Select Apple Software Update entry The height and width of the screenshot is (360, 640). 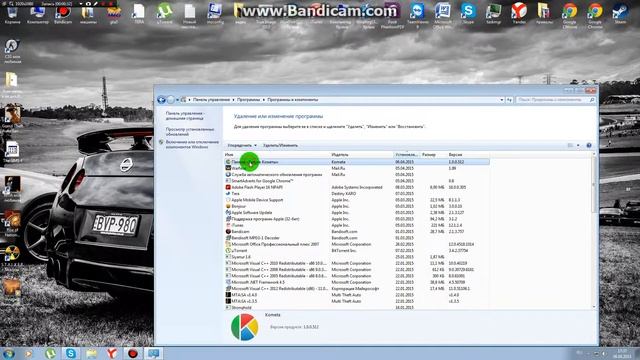pos(357,213)
